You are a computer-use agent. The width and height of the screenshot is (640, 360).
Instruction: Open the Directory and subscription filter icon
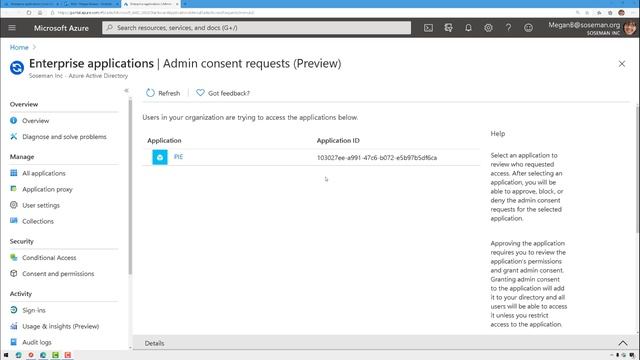448,28
